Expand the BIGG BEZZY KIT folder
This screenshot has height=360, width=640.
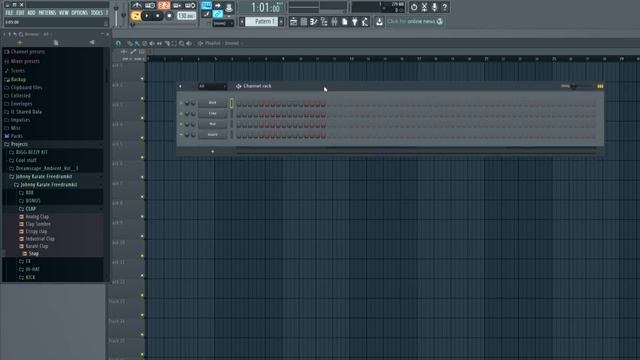(x=31, y=152)
